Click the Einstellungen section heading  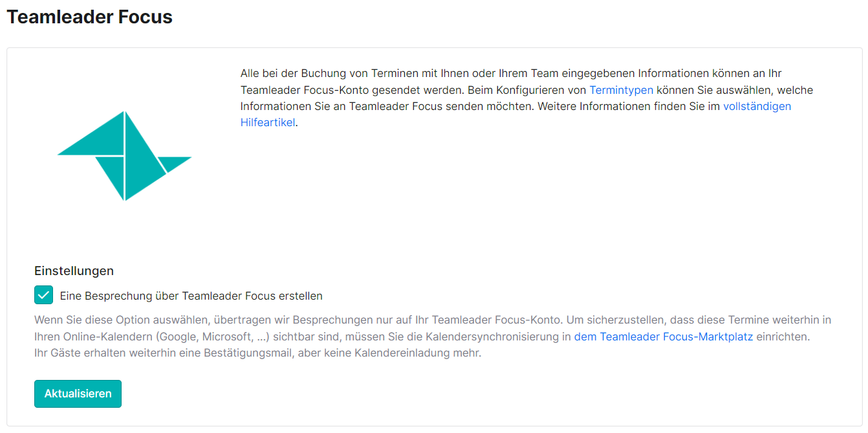click(74, 271)
